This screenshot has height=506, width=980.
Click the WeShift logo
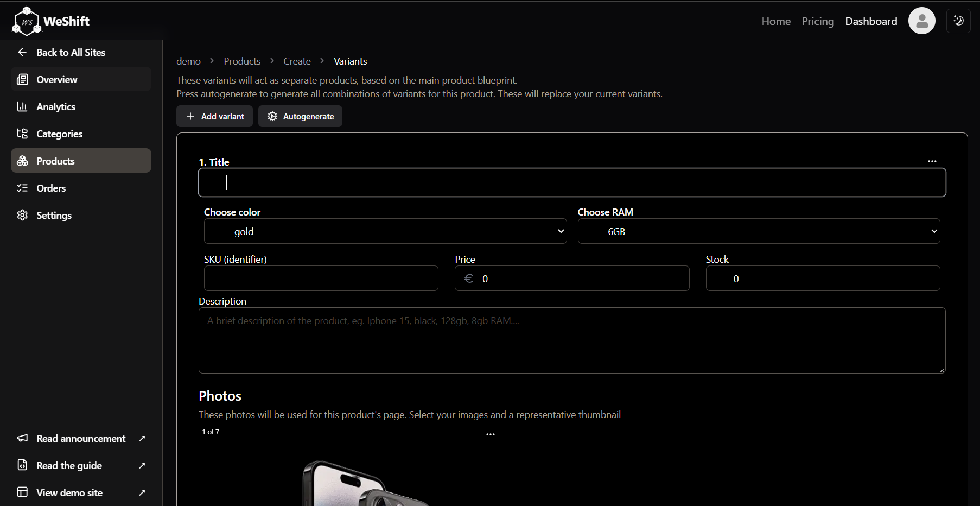(x=50, y=21)
